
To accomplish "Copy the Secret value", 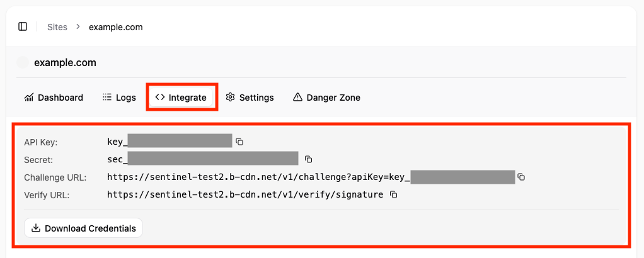I will [308, 159].
